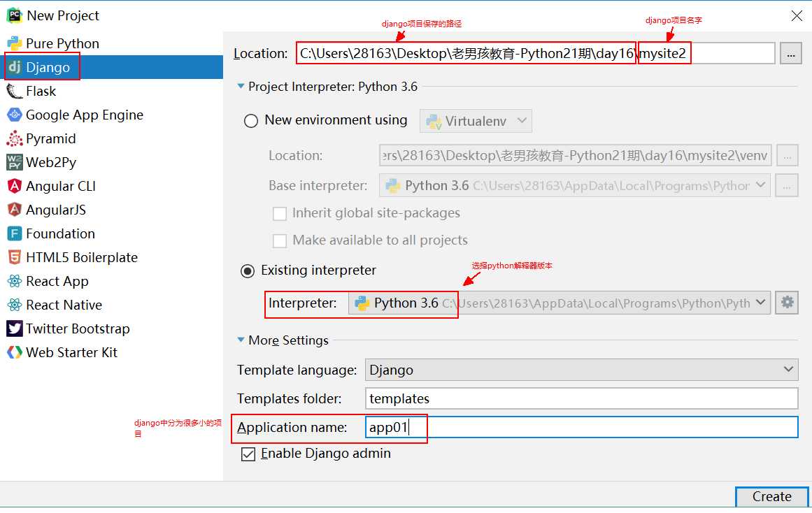The width and height of the screenshot is (812, 513).
Task: Select the Pure Python icon
Action: point(15,43)
